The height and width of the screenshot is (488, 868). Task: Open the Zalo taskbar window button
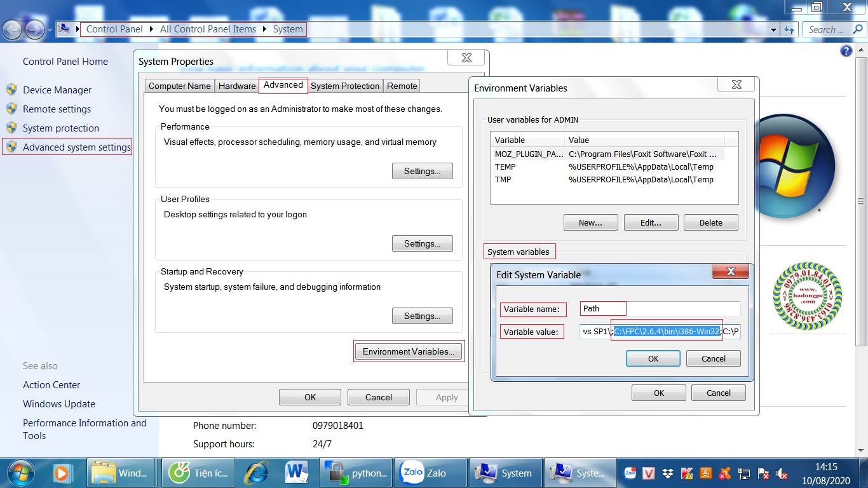(431, 473)
